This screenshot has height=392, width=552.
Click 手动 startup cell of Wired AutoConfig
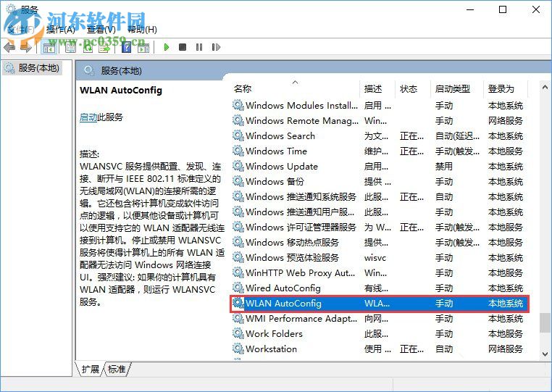(443, 288)
